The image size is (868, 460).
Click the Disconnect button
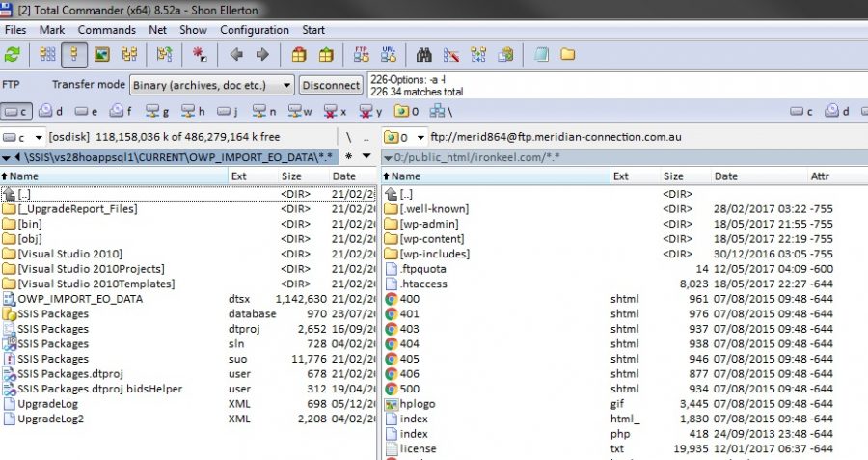click(331, 85)
